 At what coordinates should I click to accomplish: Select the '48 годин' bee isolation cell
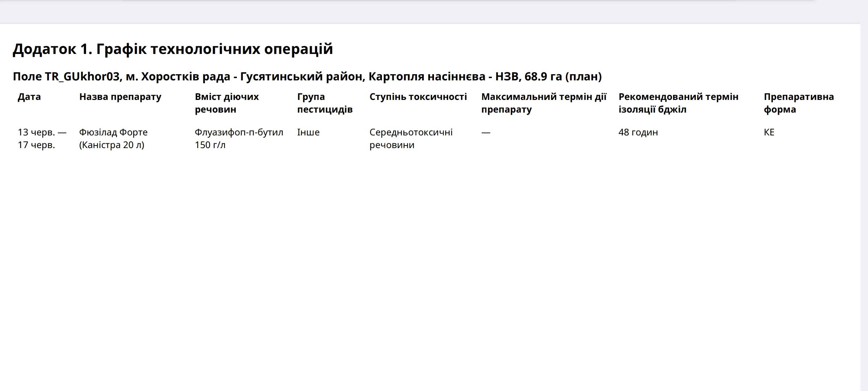click(638, 132)
